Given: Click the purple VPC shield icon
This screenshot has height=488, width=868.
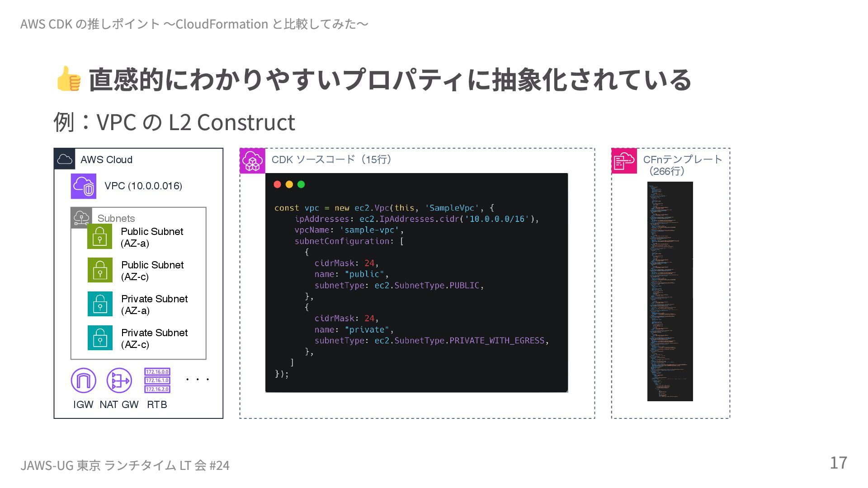Looking at the screenshot, I should click(84, 186).
